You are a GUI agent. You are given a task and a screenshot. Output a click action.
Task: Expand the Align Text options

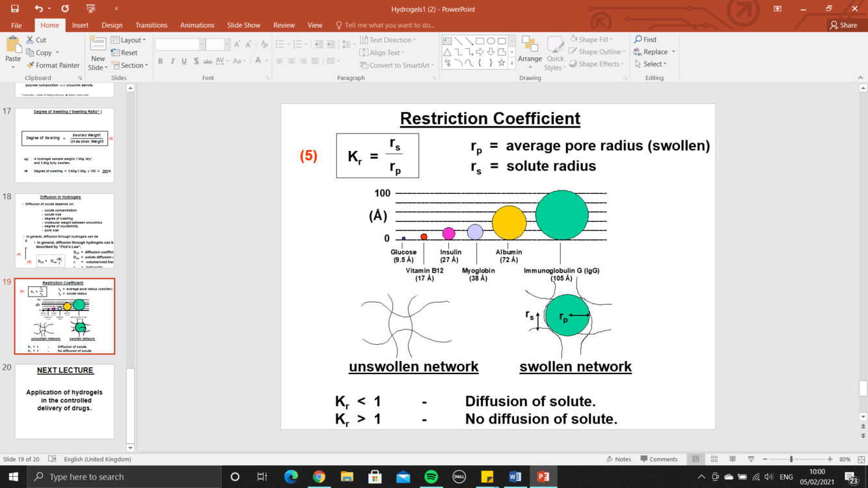pyautogui.click(x=382, y=53)
